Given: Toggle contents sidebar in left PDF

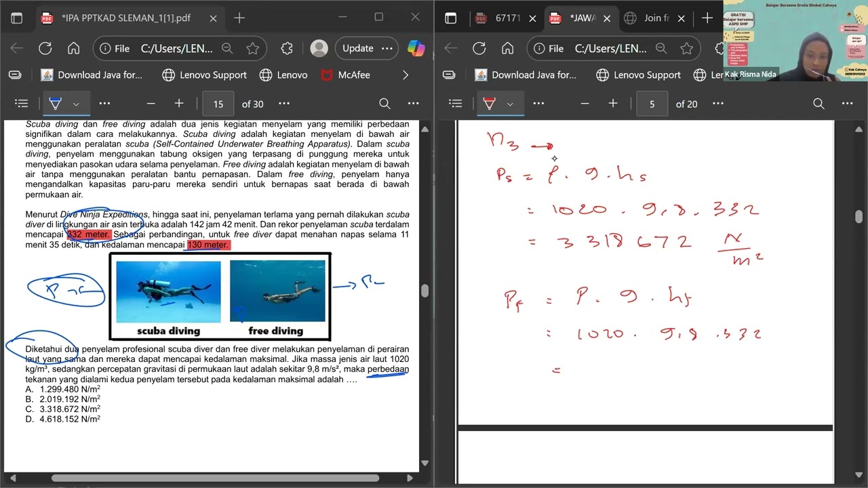Looking at the screenshot, I should pyautogui.click(x=22, y=104).
